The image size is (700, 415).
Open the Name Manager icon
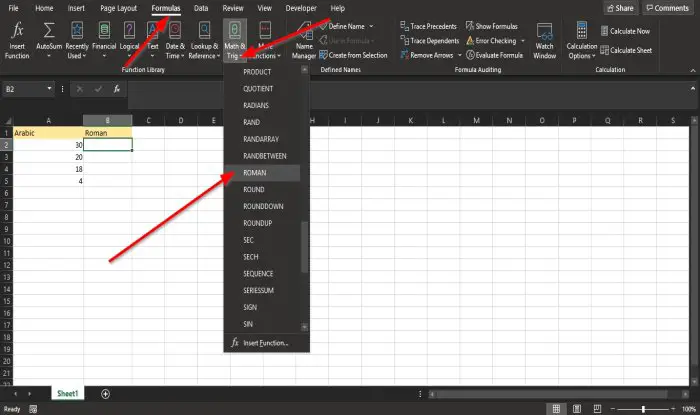coord(304,31)
